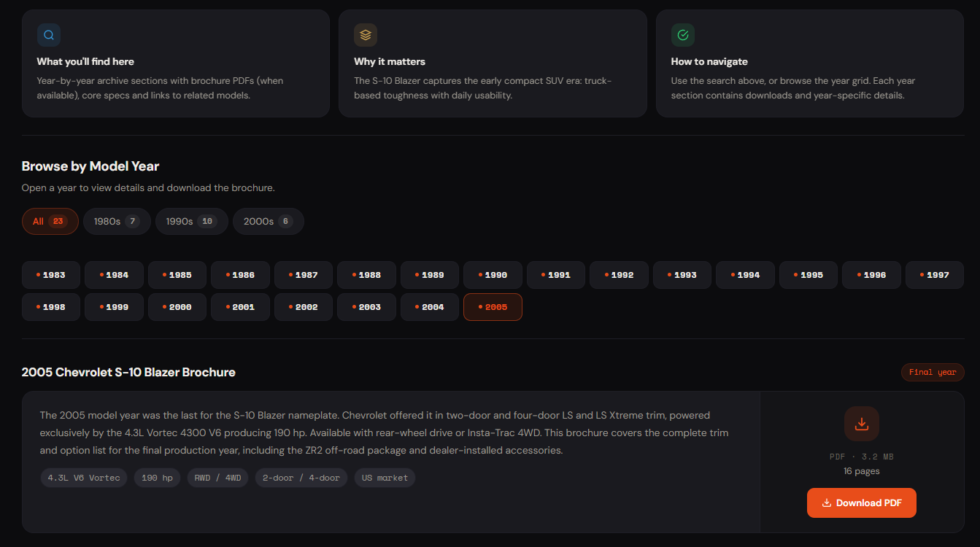Viewport: 980px width, 547px height.
Task: Click the How to navigate title
Action: [709, 61]
